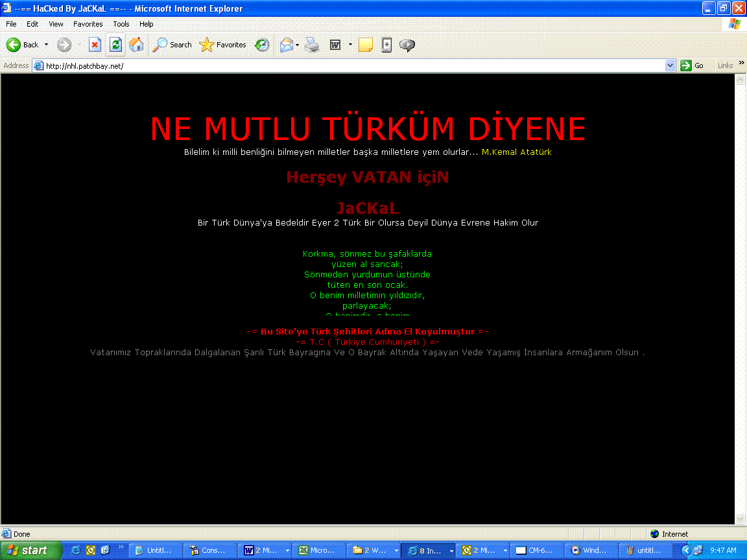This screenshot has height=560, width=747.
Task: Refresh the page using the toolbar icon
Action: pyautogui.click(x=115, y=45)
